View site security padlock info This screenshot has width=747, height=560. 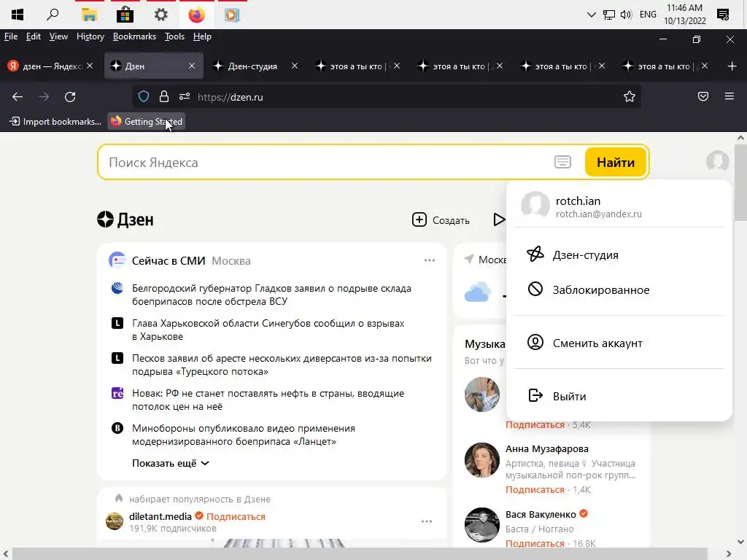point(164,97)
